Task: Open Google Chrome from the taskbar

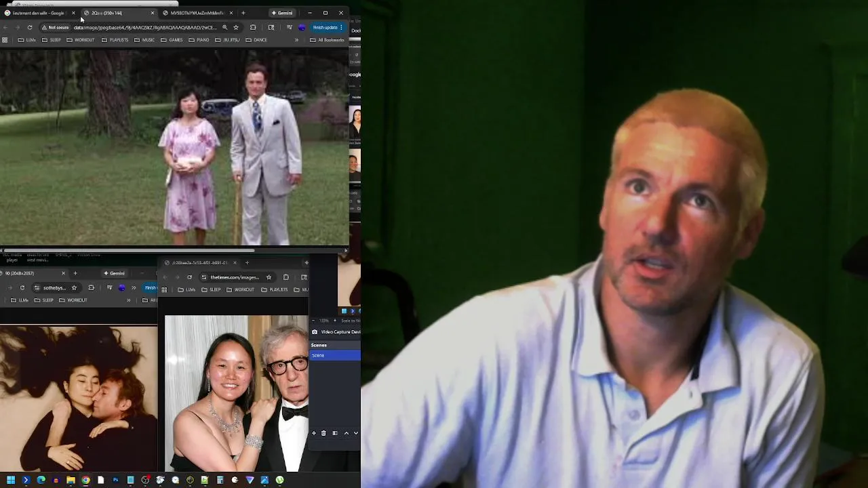Action: click(x=85, y=480)
